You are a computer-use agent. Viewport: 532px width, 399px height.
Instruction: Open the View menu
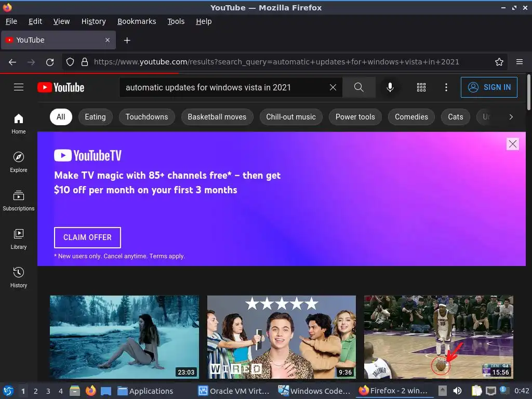pyautogui.click(x=61, y=21)
